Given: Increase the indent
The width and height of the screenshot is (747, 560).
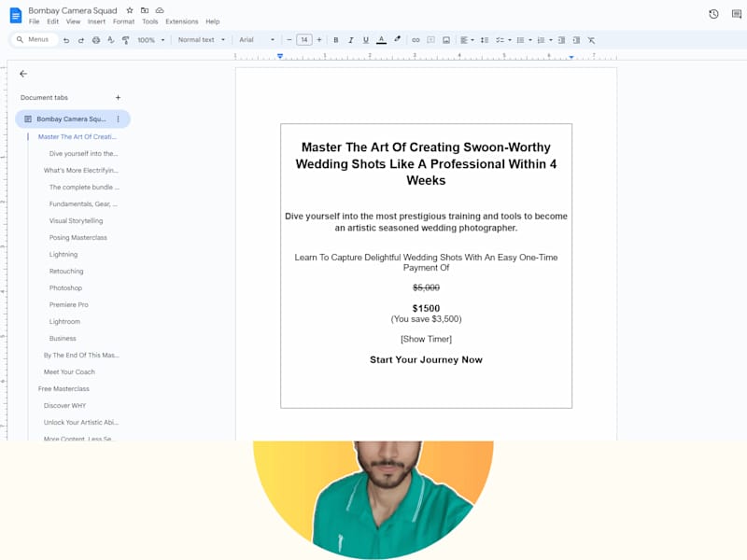Looking at the screenshot, I should (x=576, y=40).
